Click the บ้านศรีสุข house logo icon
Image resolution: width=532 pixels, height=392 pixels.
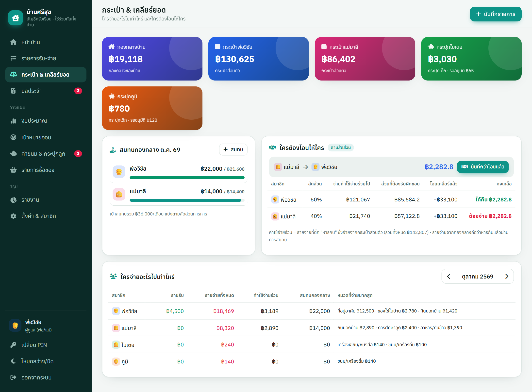(16, 18)
